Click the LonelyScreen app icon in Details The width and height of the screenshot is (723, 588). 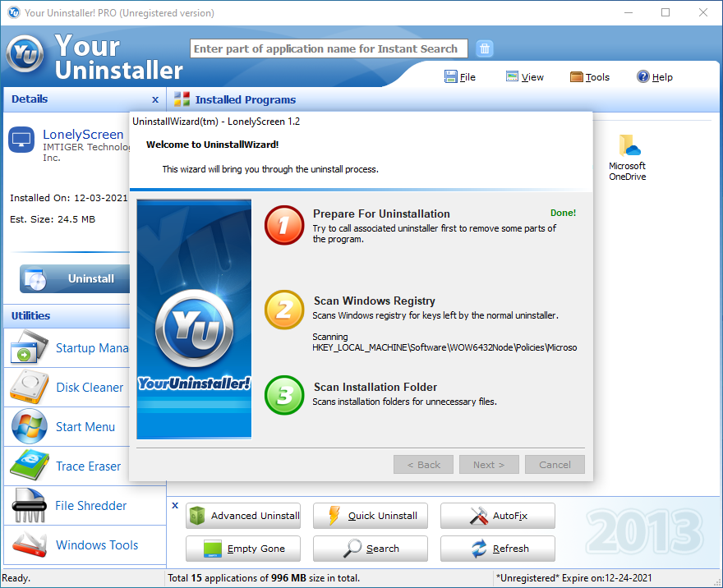[x=21, y=140]
